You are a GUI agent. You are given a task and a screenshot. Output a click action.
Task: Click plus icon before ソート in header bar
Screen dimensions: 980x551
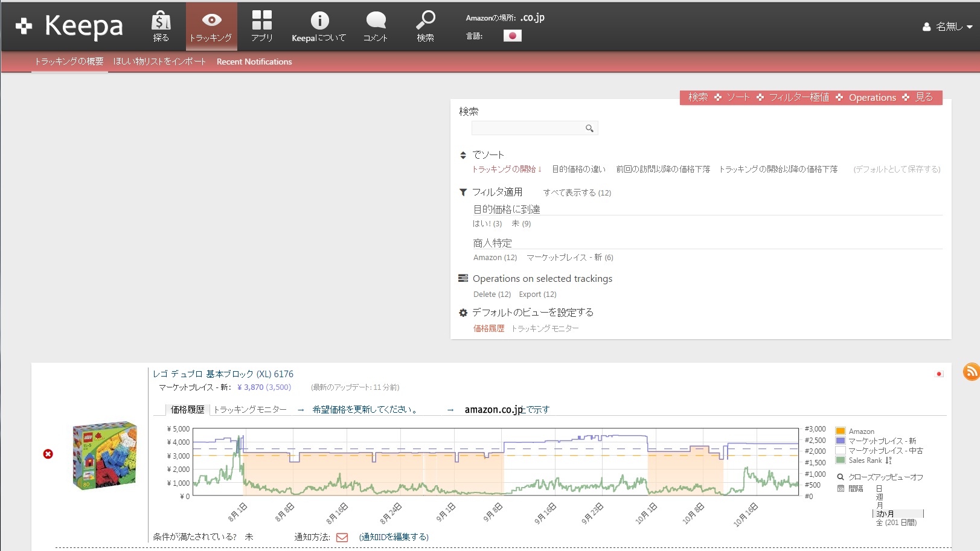point(717,97)
